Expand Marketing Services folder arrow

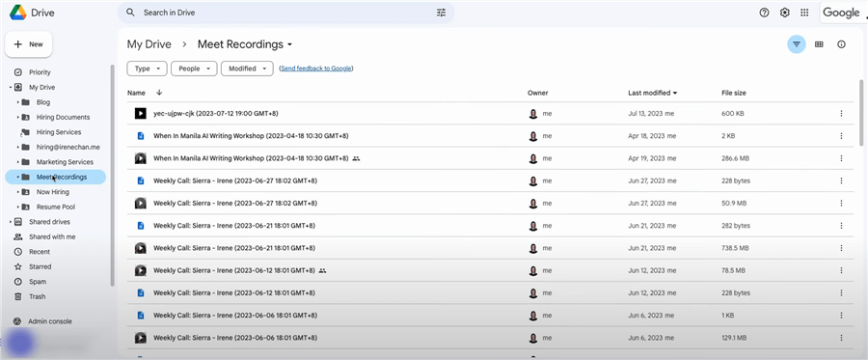17,162
